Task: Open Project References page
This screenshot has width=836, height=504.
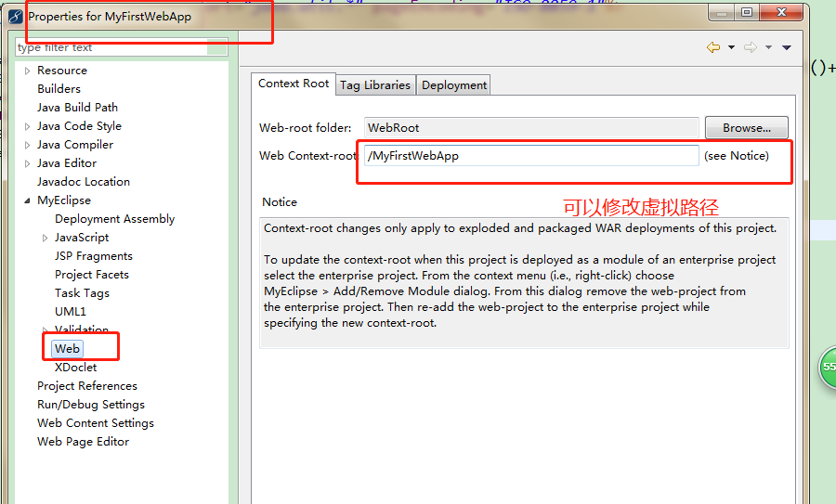Action: point(87,386)
